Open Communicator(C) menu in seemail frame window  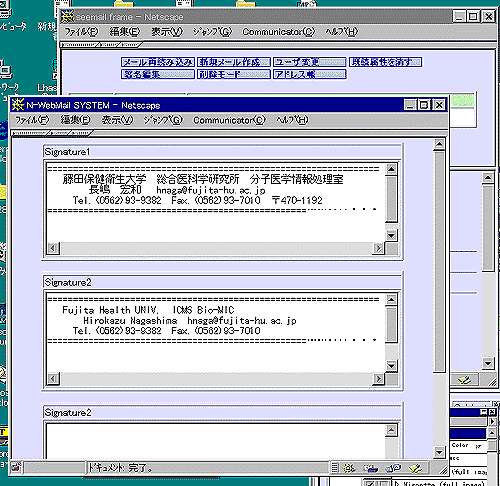pos(278,32)
